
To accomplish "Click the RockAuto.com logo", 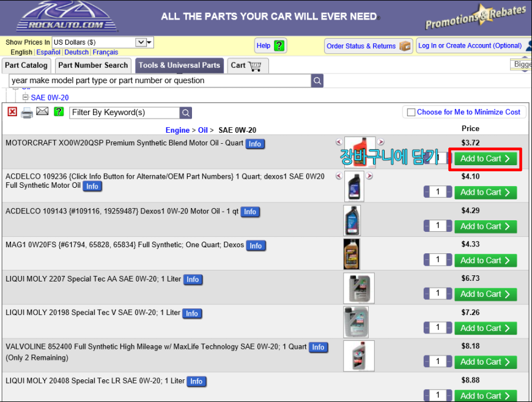I will tap(67, 17).
